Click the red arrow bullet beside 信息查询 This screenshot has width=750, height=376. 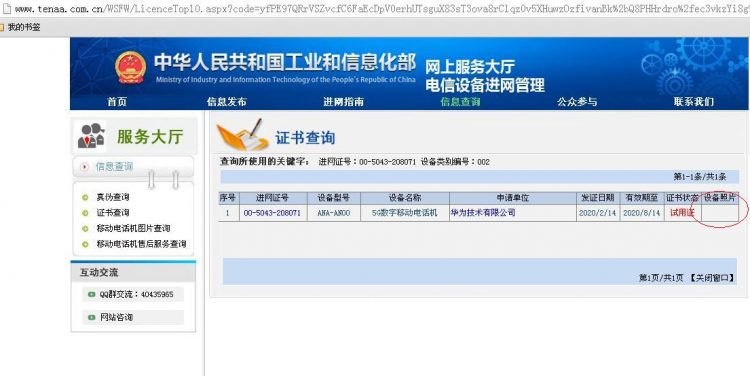coord(85,167)
